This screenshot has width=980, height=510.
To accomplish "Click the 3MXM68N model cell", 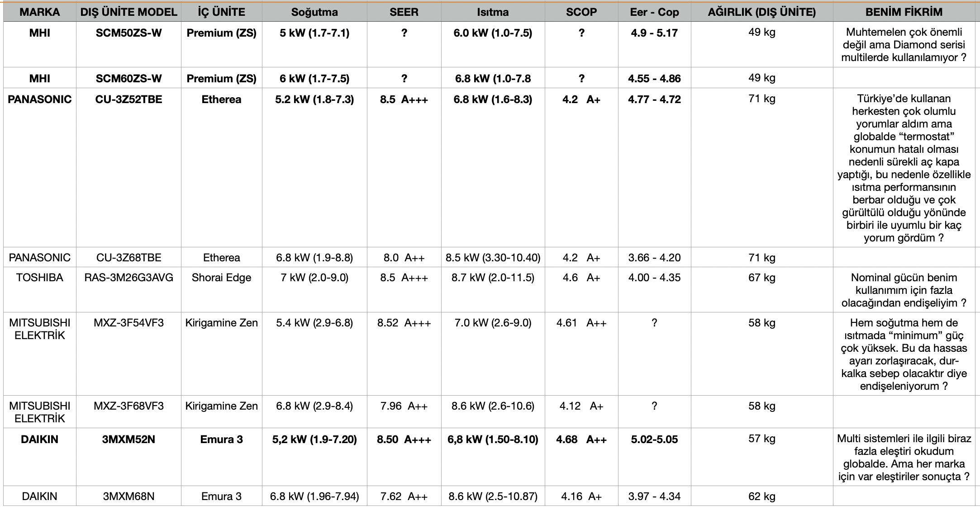I will point(128,496).
